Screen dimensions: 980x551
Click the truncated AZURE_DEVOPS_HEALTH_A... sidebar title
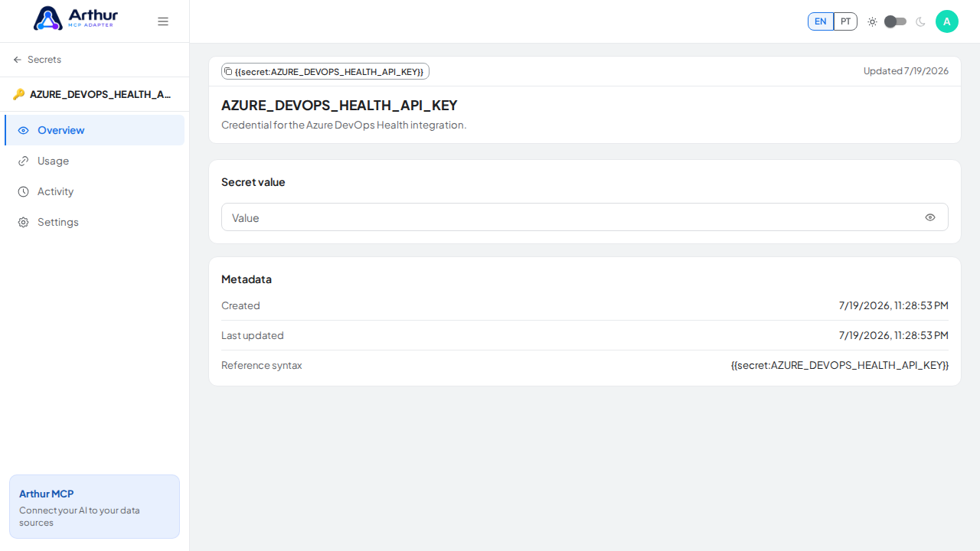(100, 95)
